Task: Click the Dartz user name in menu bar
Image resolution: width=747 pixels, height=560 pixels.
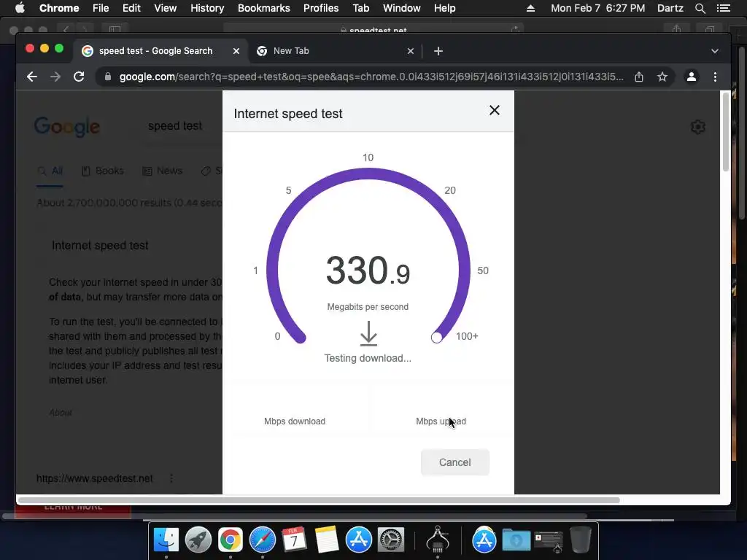Action: click(x=670, y=8)
